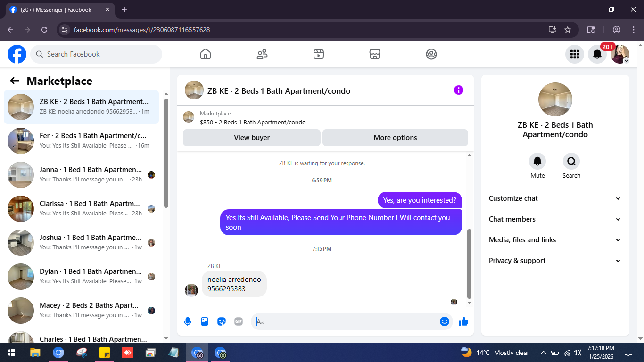This screenshot has width=644, height=362.
Task: Open the Janna 1 Bed 1 Bath conversation
Action: point(81,175)
